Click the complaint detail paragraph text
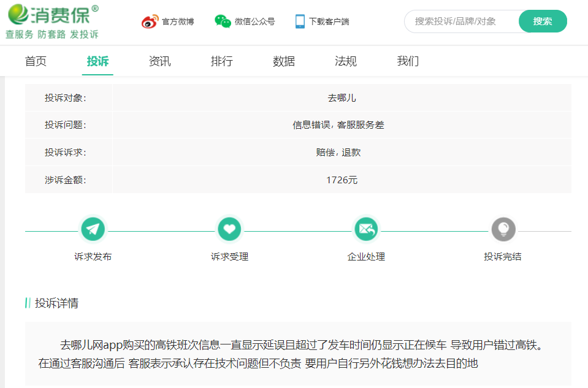 pyautogui.click(x=291, y=354)
